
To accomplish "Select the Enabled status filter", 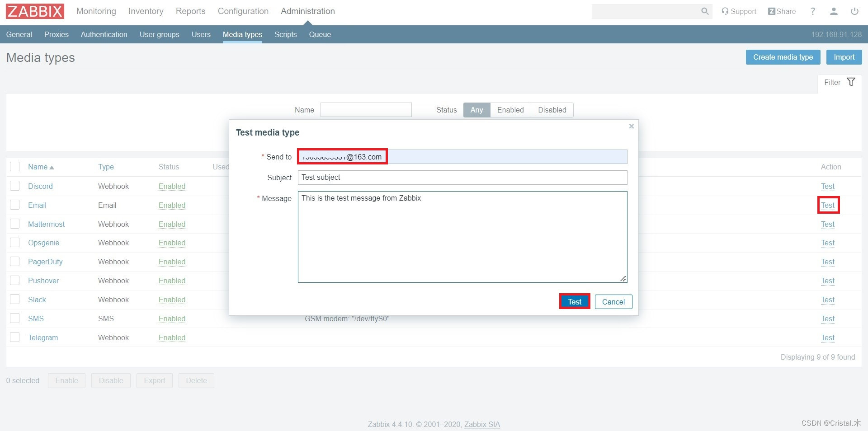I will pyautogui.click(x=510, y=110).
